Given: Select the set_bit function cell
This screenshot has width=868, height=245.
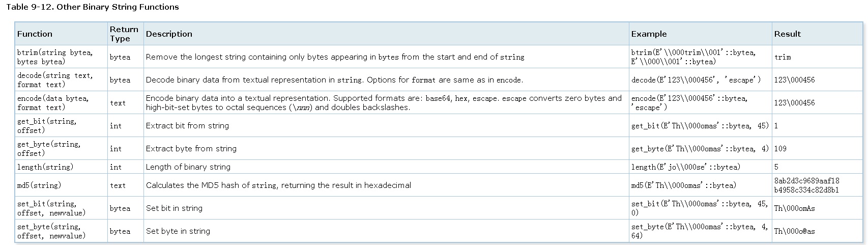Looking at the screenshot, I should click(51, 208).
